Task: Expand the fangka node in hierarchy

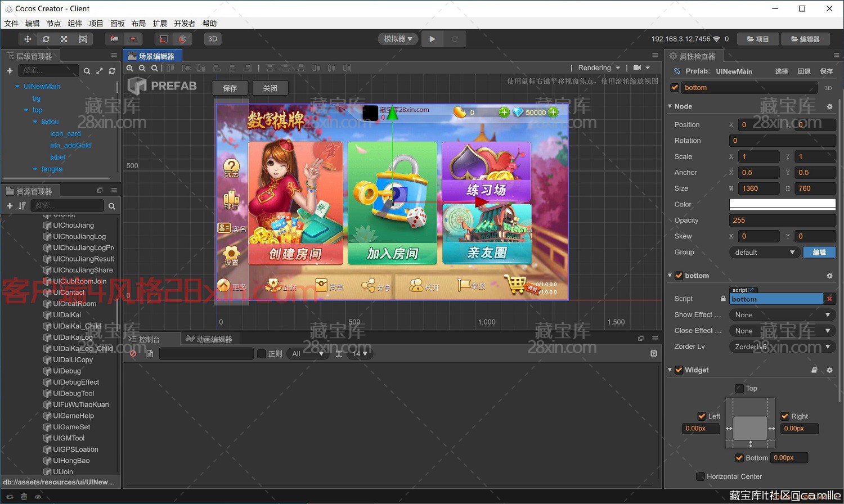Action: pos(35,169)
